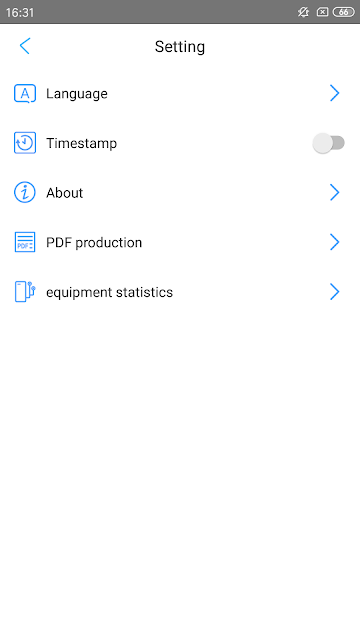The image size is (360, 640).
Task: Select the Language menu entry
Action: click(180, 93)
